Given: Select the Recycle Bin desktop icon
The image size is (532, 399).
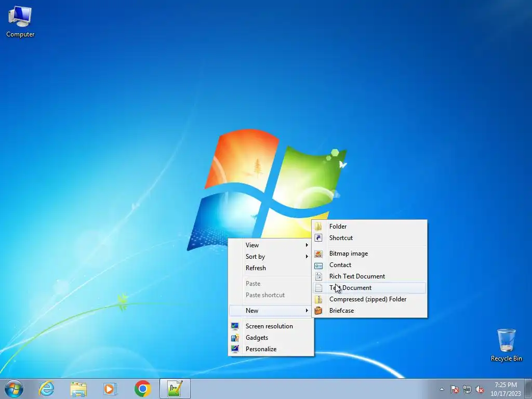Looking at the screenshot, I should tap(506, 345).
